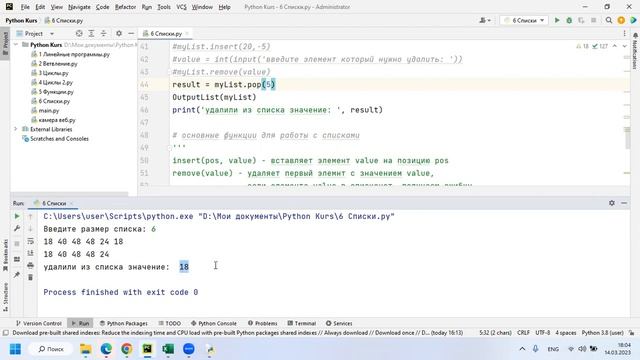Click the Stop icon in the Run panel
The width and height of the screenshot is (640, 360).
click(x=17, y=244)
